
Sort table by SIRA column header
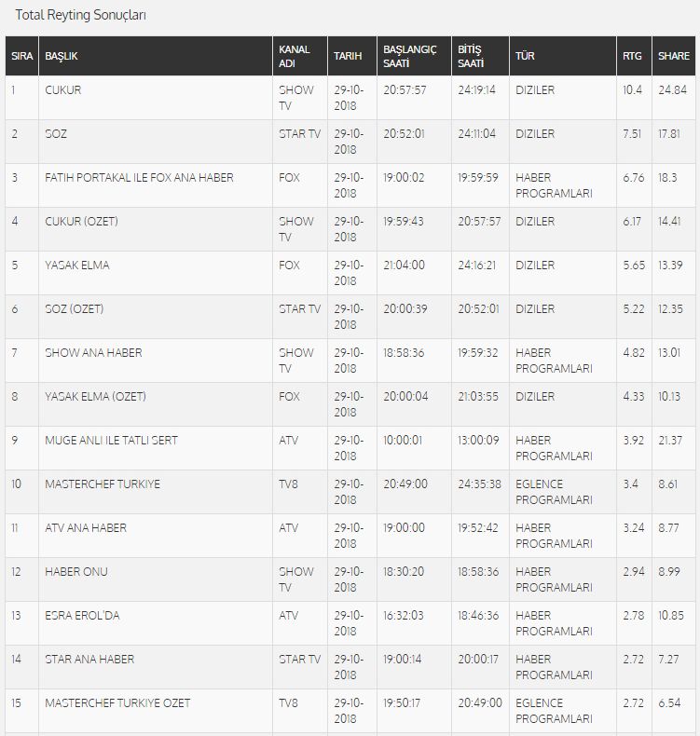pos(21,56)
